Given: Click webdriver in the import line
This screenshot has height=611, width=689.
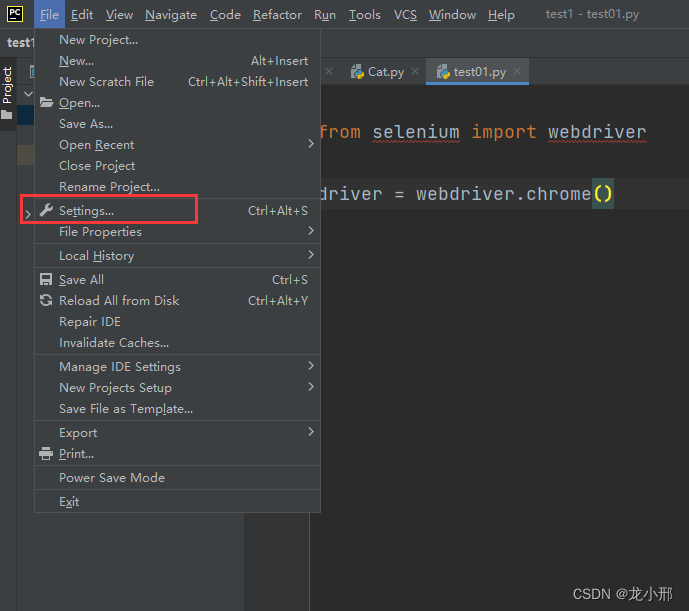Looking at the screenshot, I should tap(597, 132).
